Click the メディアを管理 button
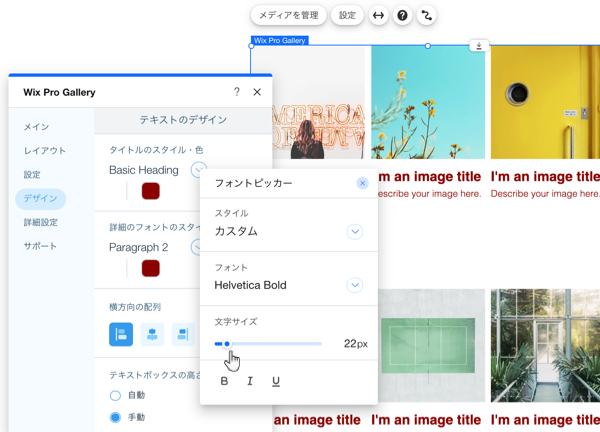The height and width of the screenshot is (432, 600). 289,15
